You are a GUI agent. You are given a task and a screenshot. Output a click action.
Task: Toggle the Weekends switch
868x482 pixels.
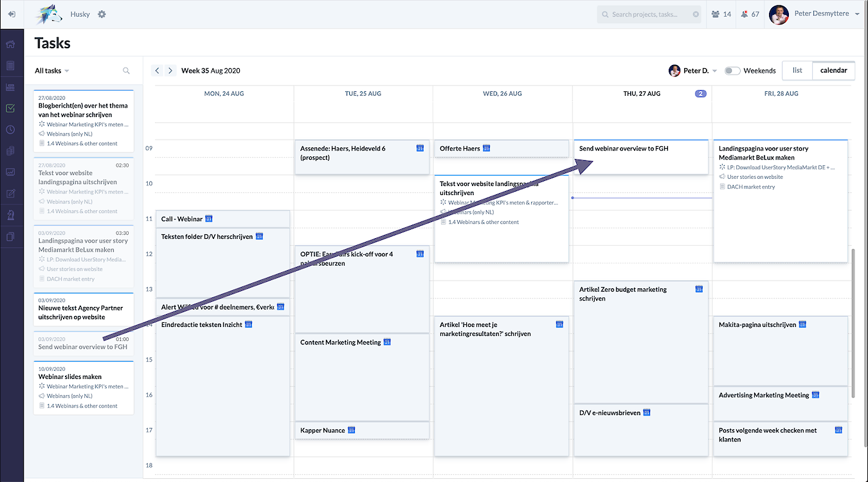click(732, 71)
